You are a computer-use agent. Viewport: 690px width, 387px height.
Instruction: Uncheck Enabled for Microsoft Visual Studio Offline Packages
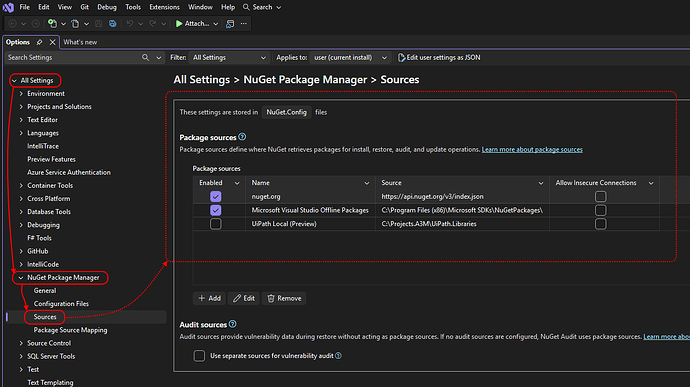(x=216, y=210)
